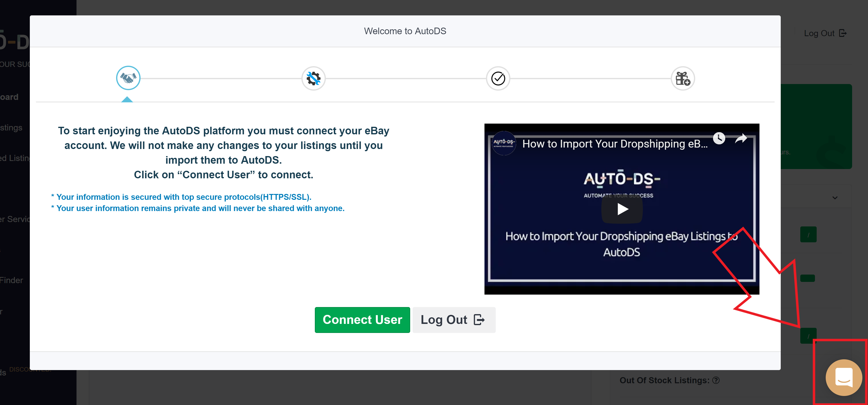Screen dimensions: 868x405
Task: Click the Share arrow icon on video
Action: click(741, 138)
